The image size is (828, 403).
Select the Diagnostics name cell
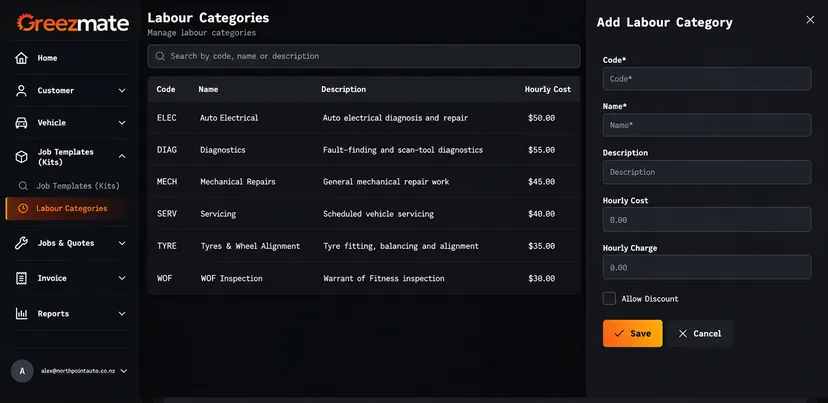tap(223, 150)
